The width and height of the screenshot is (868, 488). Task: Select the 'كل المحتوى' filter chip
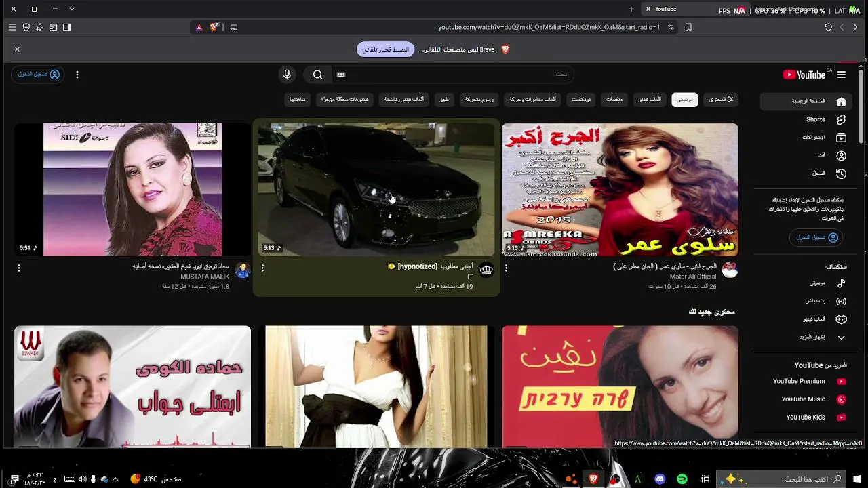point(721,100)
